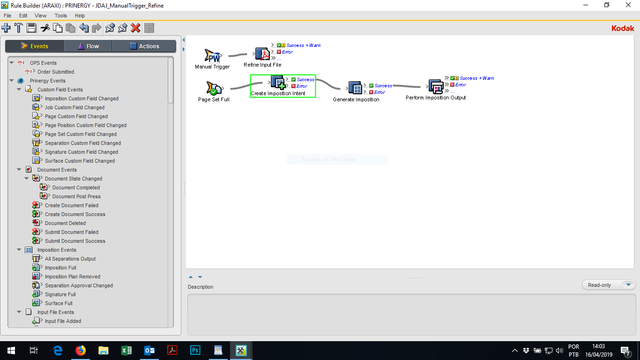
Task: Open the Read-only dropdown
Action: 608,285
